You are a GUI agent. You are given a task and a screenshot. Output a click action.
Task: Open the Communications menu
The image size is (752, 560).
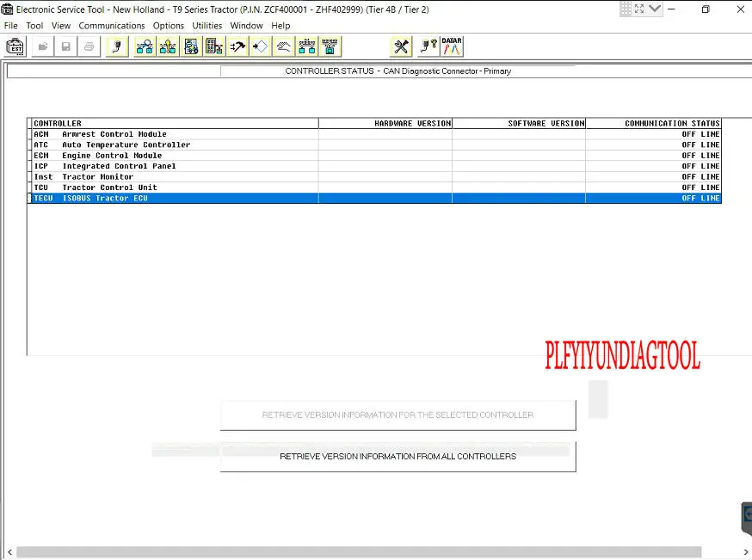[112, 26]
